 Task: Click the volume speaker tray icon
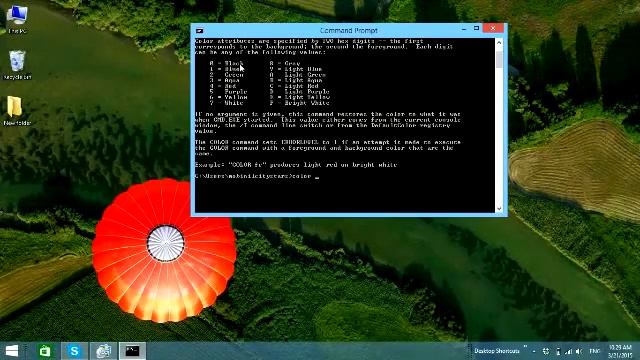point(579,351)
